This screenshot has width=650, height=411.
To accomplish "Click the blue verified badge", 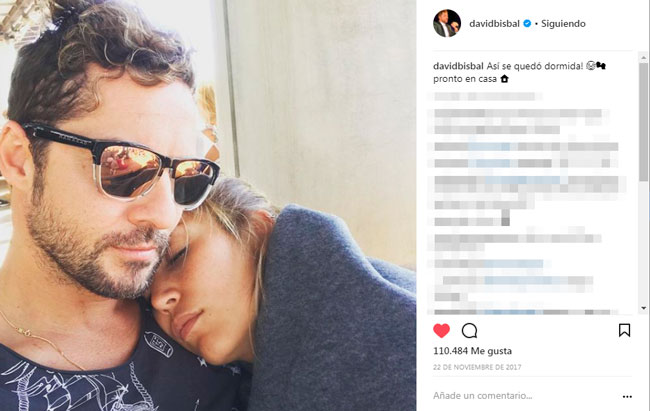I will point(527,24).
